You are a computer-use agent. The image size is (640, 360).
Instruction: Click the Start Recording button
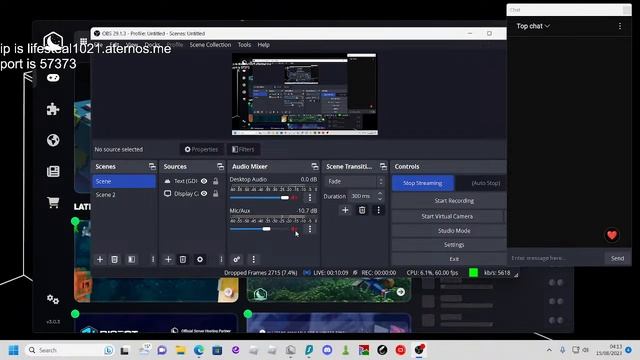tap(449, 201)
